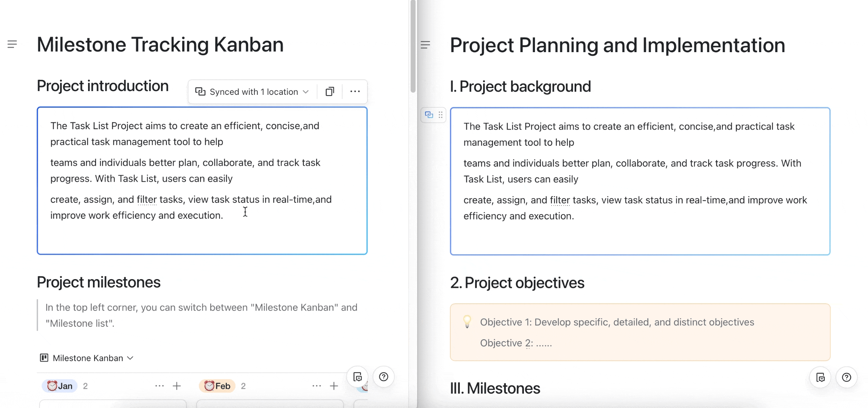The image size is (868, 408).
Task: Open the Feb column options menu
Action: coord(317,385)
